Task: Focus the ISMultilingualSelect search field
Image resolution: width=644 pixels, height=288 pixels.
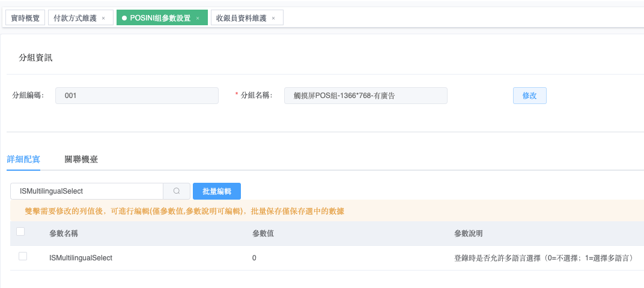Action: click(x=87, y=191)
